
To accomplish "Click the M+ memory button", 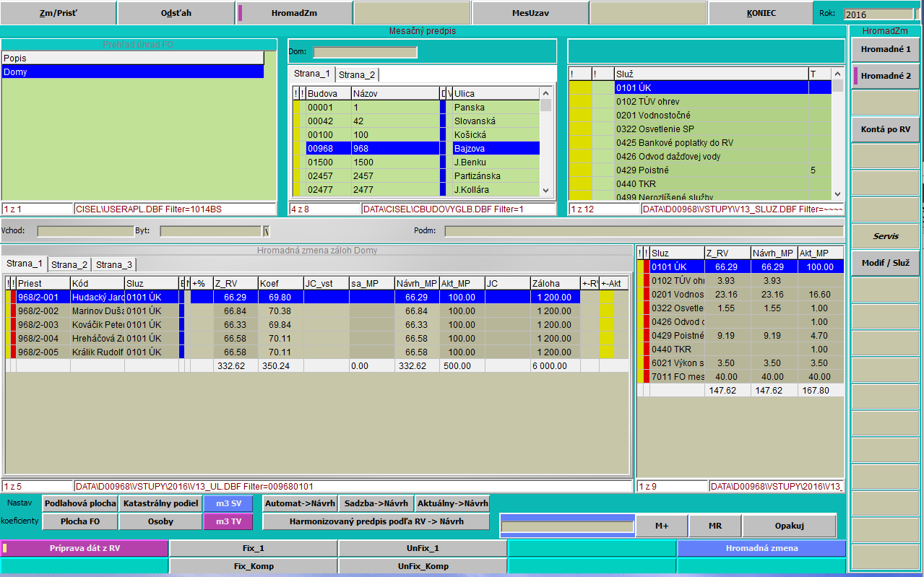I will tap(662, 526).
